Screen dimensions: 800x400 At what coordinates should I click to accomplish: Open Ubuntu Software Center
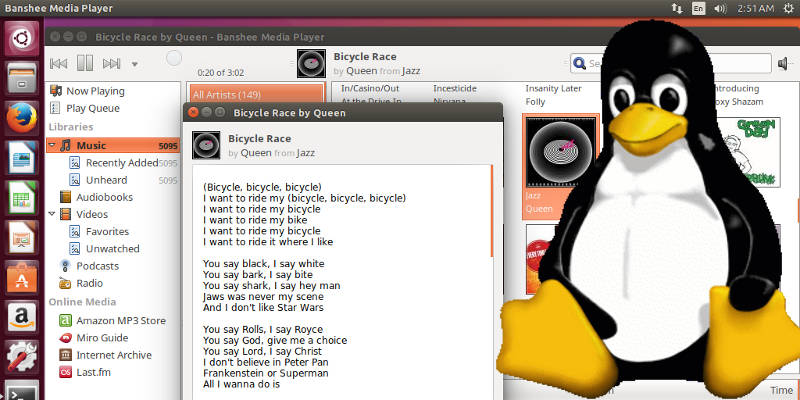[22, 277]
